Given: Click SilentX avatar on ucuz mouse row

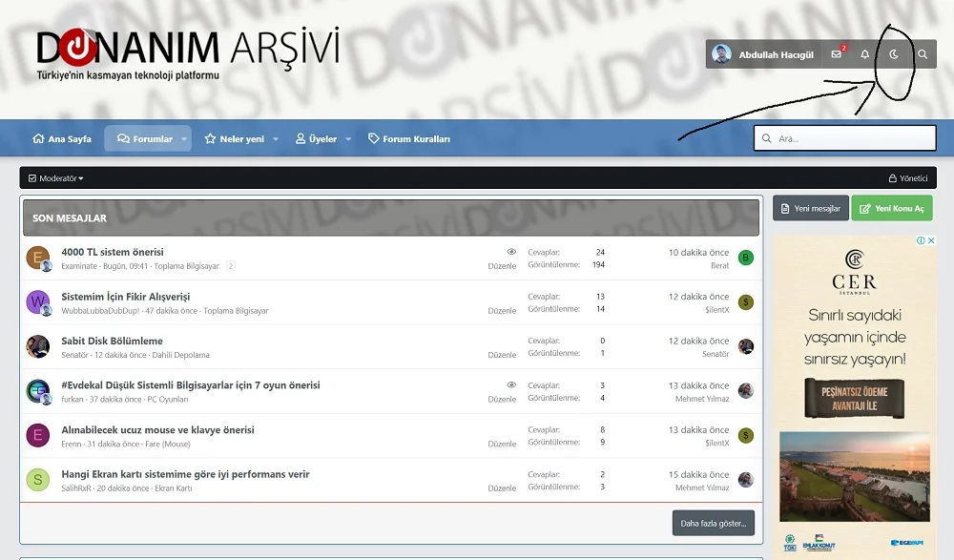Looking at the screenshot, I should coord(746,435).
